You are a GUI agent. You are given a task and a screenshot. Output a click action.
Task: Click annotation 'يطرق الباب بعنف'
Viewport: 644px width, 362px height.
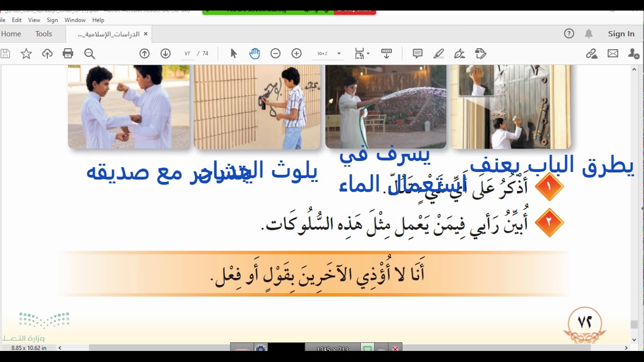pyautogui.click(x=552, y=166)
